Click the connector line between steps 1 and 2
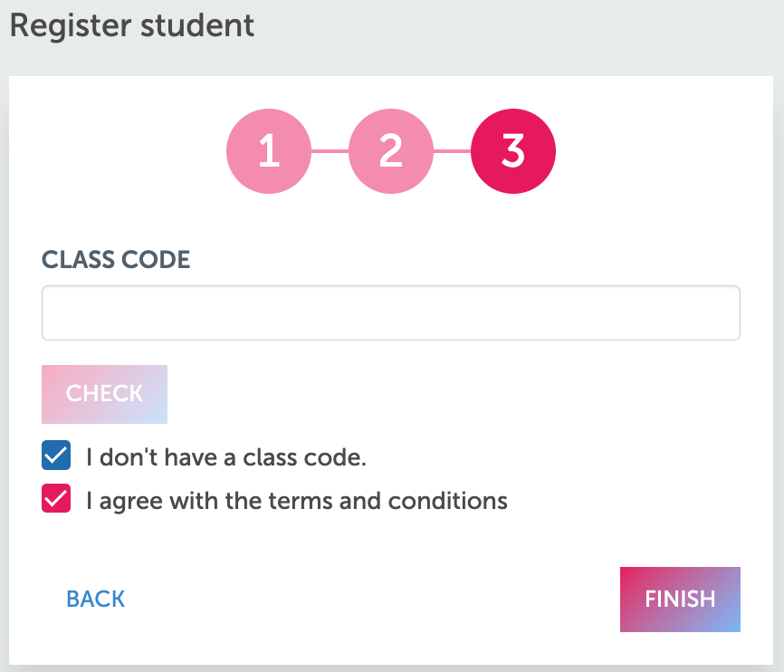 (x=330, y=151)
